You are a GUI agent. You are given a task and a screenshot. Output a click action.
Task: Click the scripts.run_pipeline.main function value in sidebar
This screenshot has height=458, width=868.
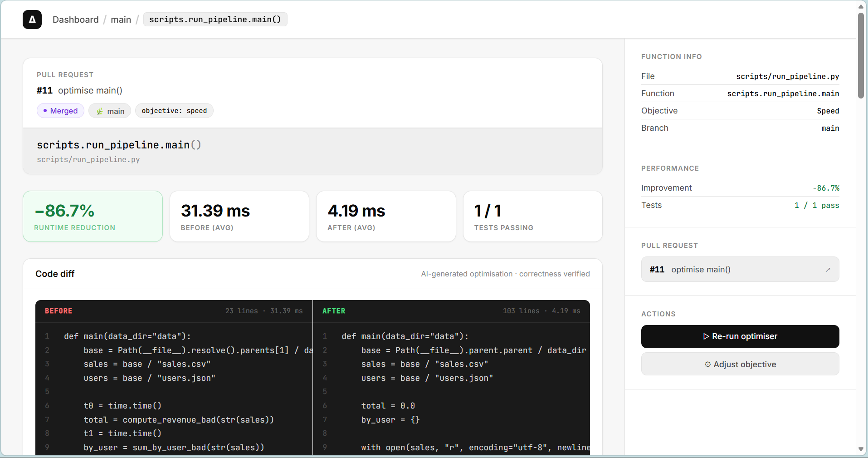tap(783, 94)
